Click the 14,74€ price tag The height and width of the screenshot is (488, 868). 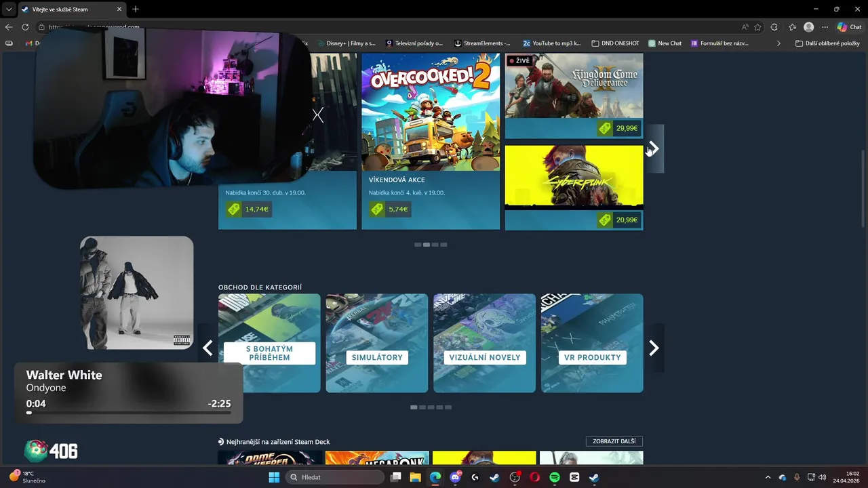248,209
